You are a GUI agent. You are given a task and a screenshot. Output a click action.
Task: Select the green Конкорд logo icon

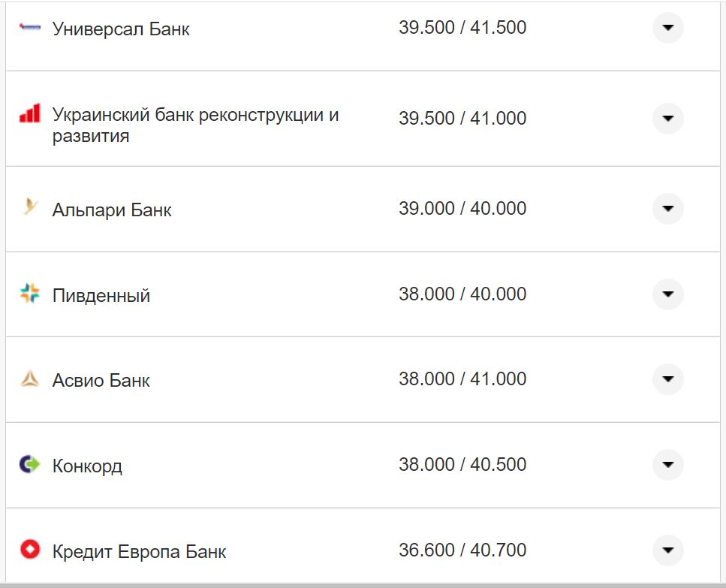[x=28, y=465]
